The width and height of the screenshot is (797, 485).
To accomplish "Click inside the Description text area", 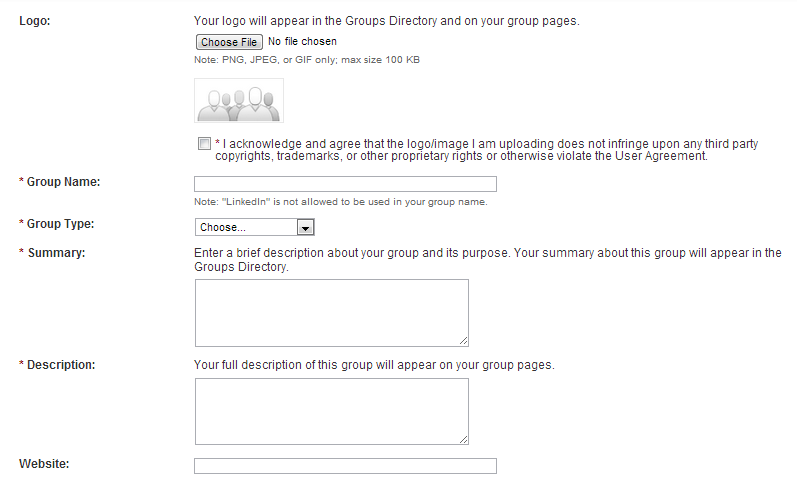I will click(x=332, y=411).
